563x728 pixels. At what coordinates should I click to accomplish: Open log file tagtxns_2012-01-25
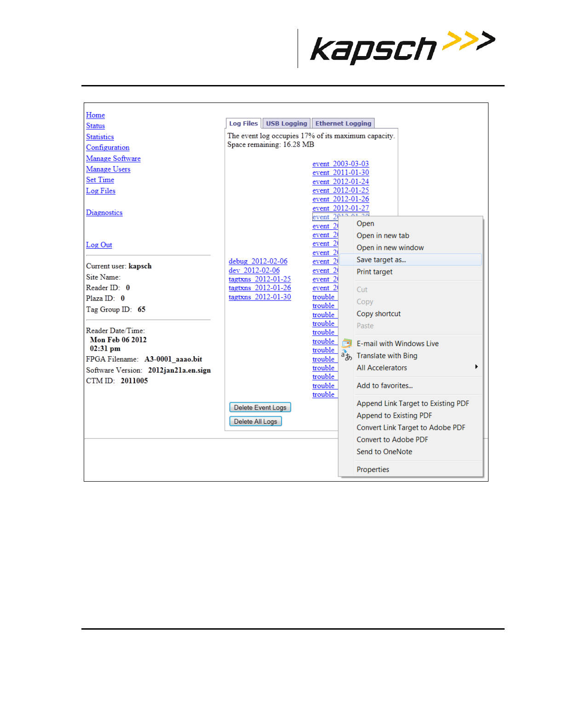tap(260, 279)
